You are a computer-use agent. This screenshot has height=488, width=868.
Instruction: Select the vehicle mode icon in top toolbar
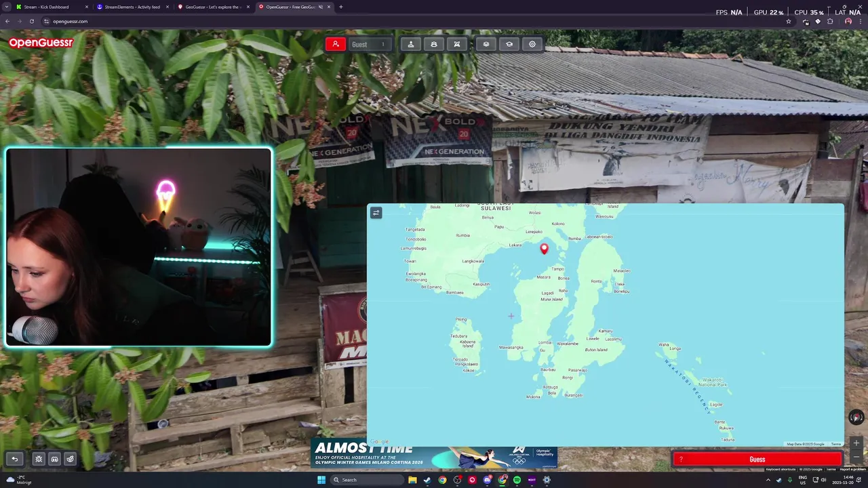point(434,44)
